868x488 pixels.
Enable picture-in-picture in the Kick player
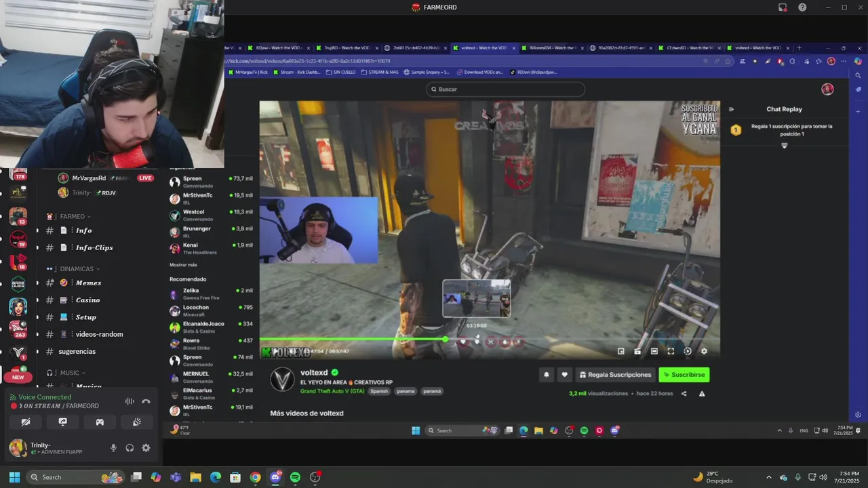[x=621, y=351]
